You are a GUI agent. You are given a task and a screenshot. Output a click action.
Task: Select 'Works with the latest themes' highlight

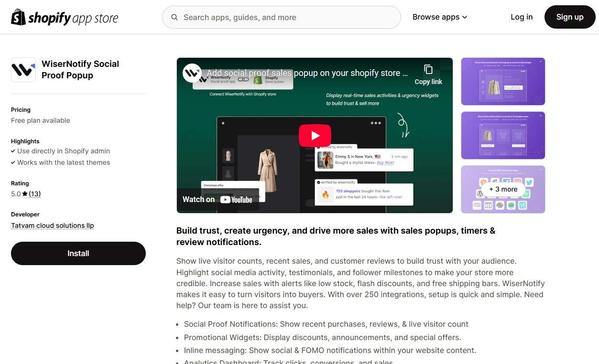coord(64,162)
